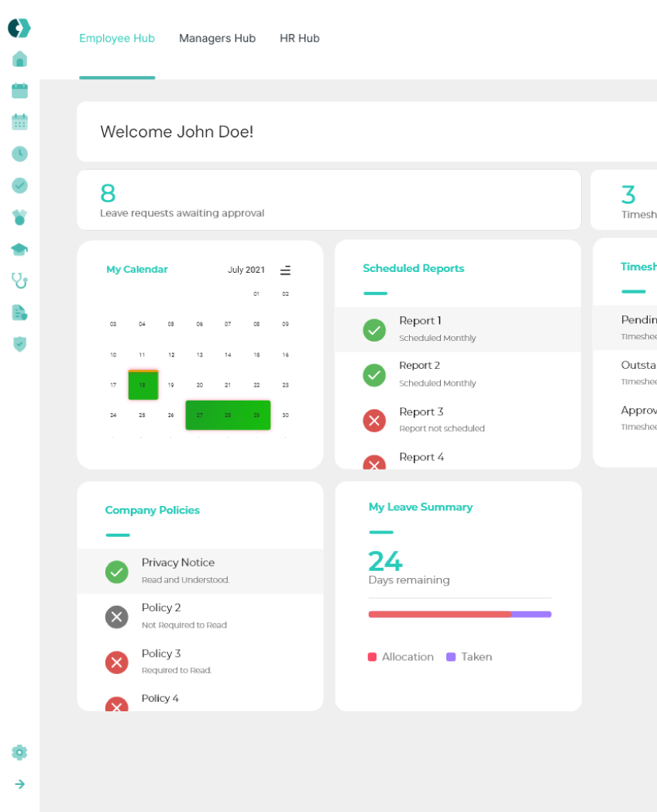The image size is (657, 812).
Task: Click the red Allocation legend swatch
Action: point(372,657)
